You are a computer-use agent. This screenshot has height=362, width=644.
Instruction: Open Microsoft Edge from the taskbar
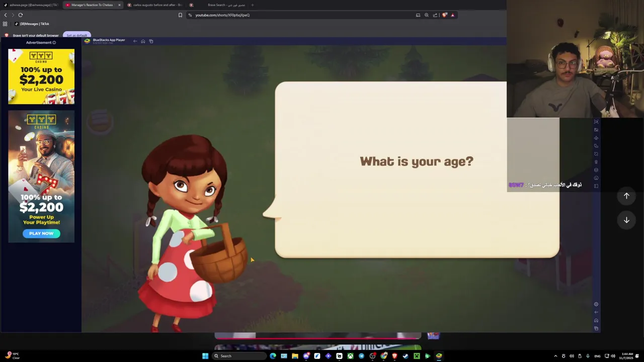click(273, 356)
